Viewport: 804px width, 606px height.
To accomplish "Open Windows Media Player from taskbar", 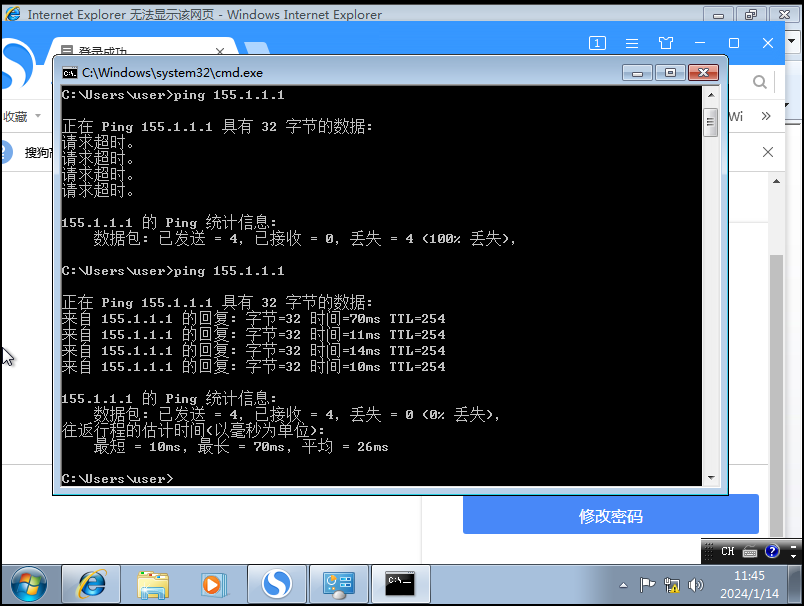I will [x=212, y=584].
